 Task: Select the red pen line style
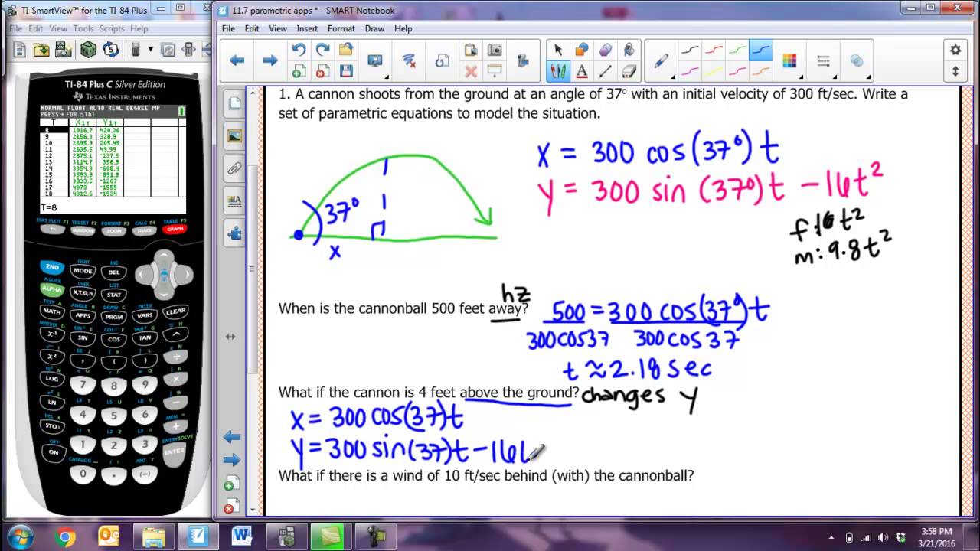coord(714,51)
